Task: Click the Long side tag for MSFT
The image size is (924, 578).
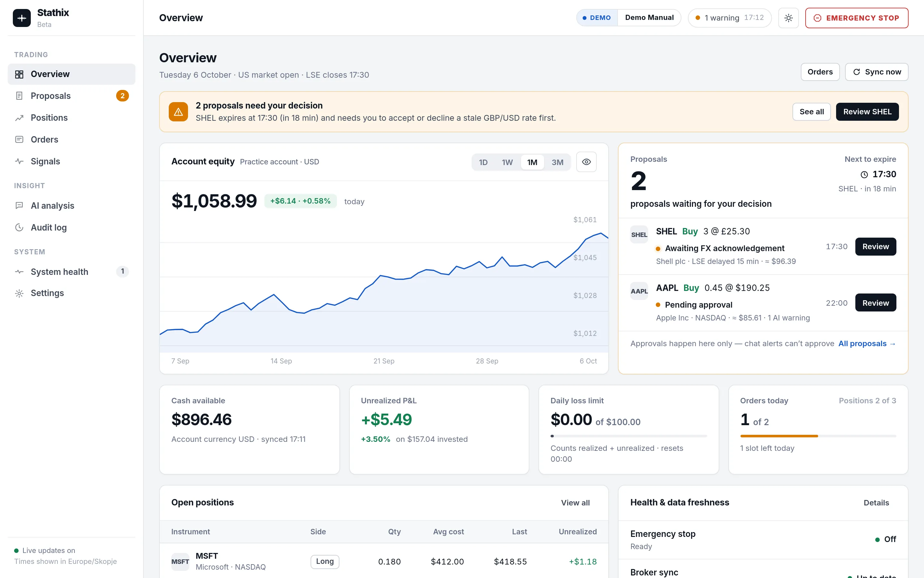Action: (325, 562)
